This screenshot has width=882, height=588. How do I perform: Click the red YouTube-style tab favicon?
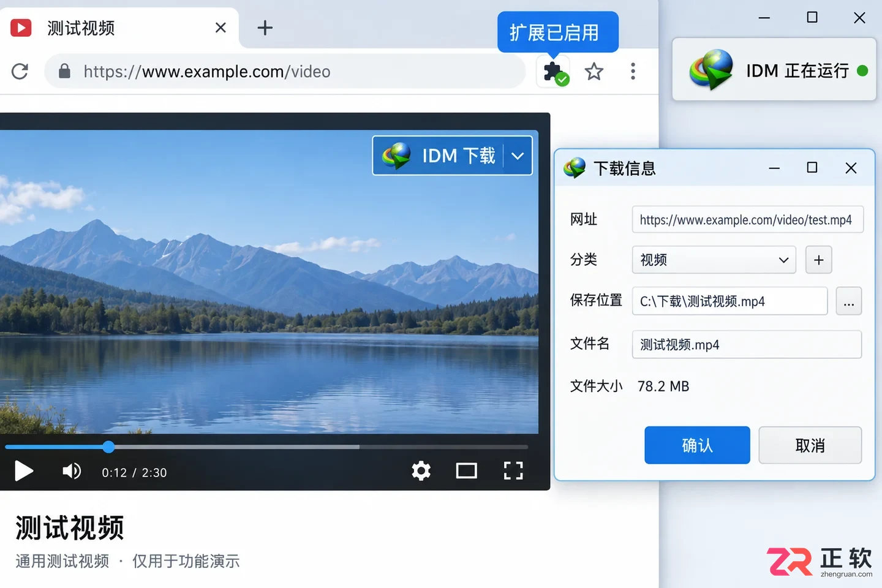21,28
